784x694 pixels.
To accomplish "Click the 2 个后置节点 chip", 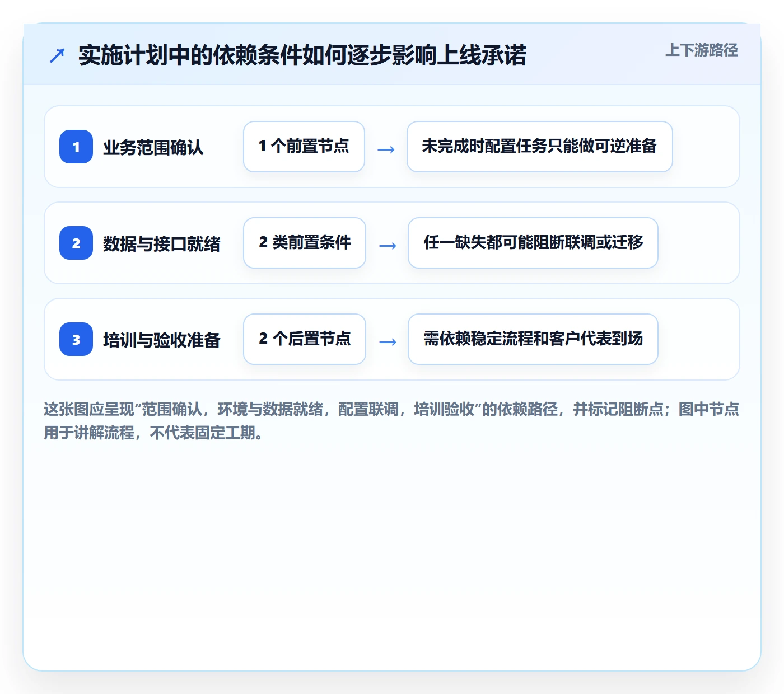I will click(305, 339).
